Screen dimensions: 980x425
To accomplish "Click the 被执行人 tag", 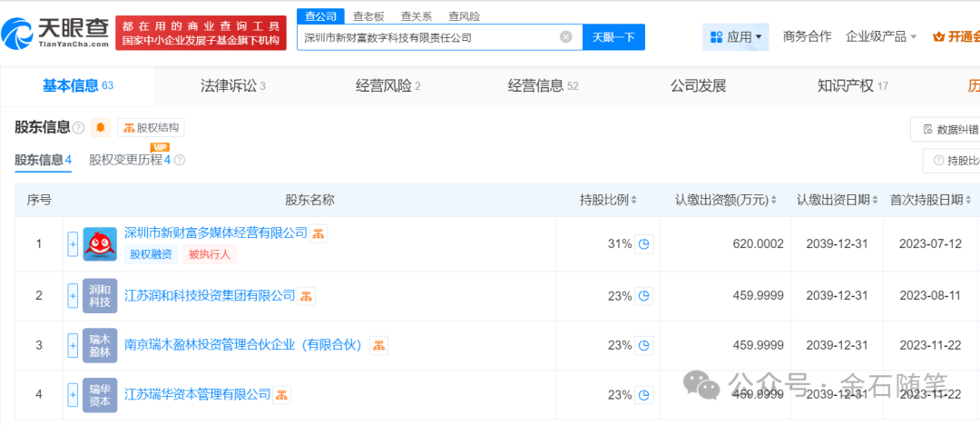I will (x=210, y=254).
